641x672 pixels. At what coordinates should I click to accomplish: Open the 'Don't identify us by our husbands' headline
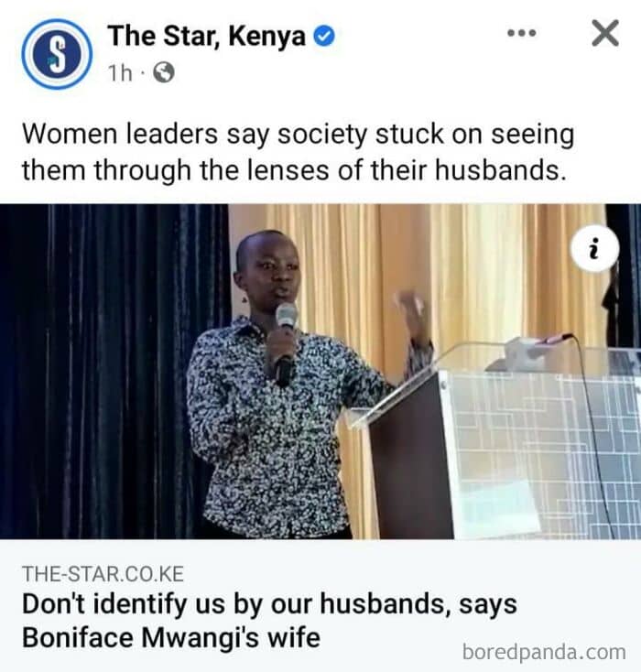[x=269, y=604]
